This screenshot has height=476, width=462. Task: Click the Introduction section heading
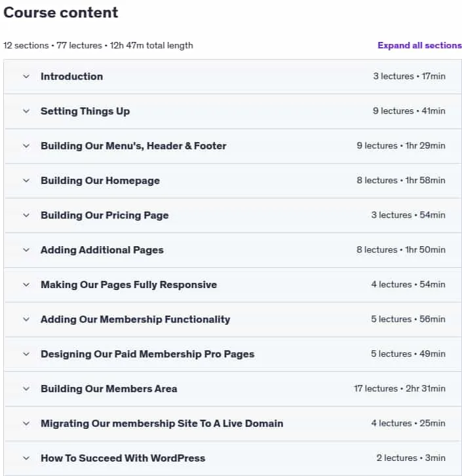(x=71, y=77)
